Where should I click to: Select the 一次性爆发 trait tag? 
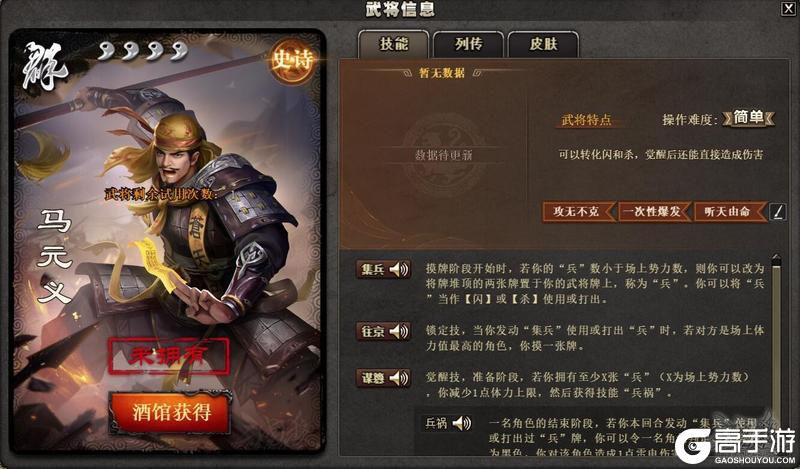[655, 212]
